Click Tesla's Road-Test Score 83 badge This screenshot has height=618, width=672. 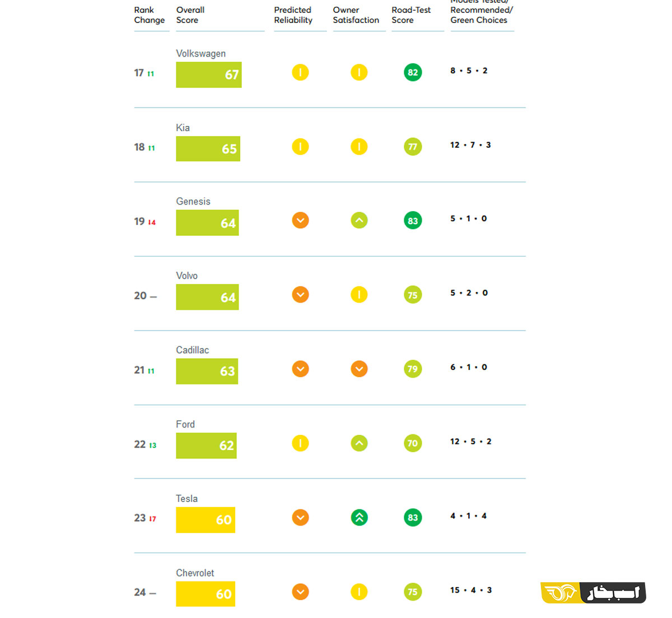click(413, 518)
